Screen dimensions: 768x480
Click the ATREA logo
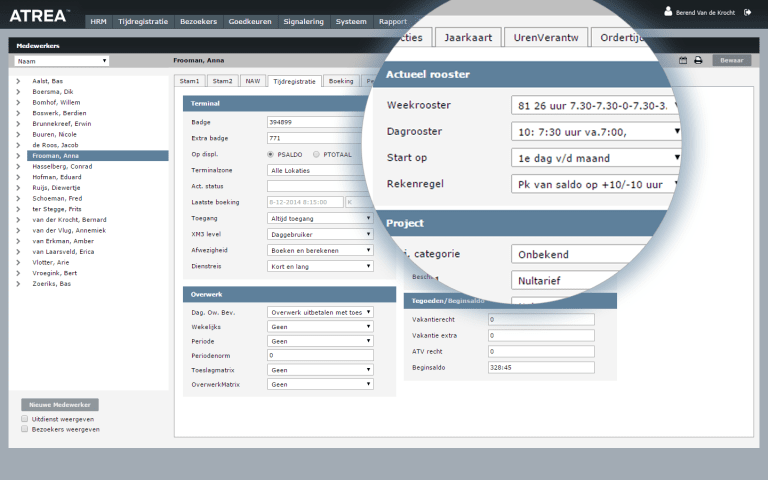39,16
